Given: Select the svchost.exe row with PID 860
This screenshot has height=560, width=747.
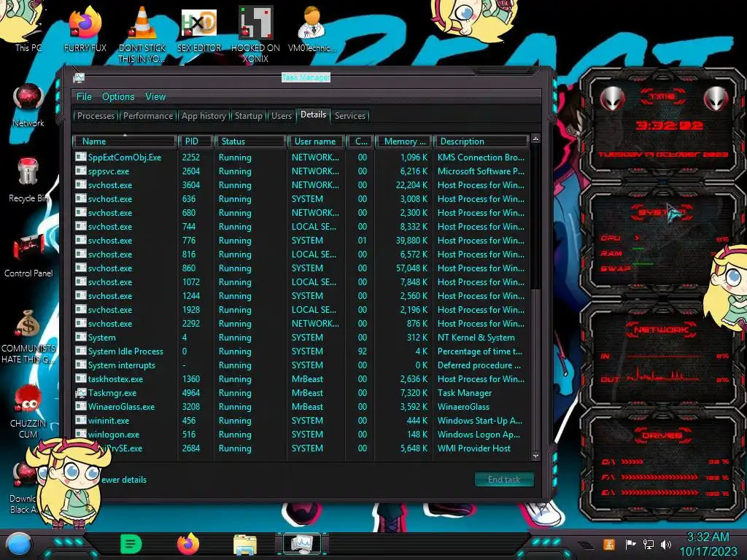Looking at the screenshot, I should pos(301,268).
